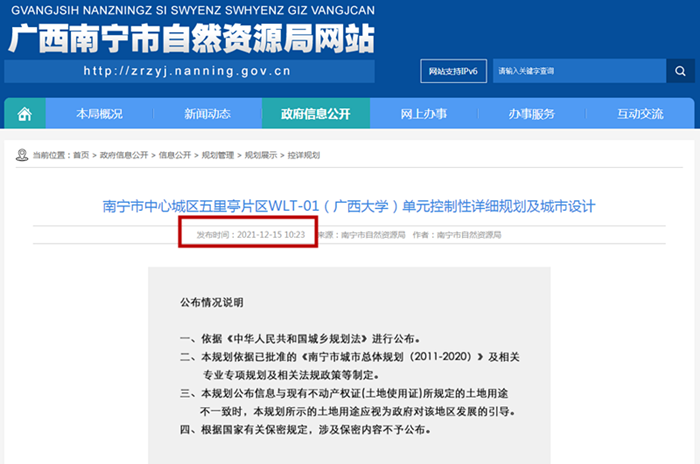Click the site URL zrzyj.nanning.gov.cn banner

[189, 71]
